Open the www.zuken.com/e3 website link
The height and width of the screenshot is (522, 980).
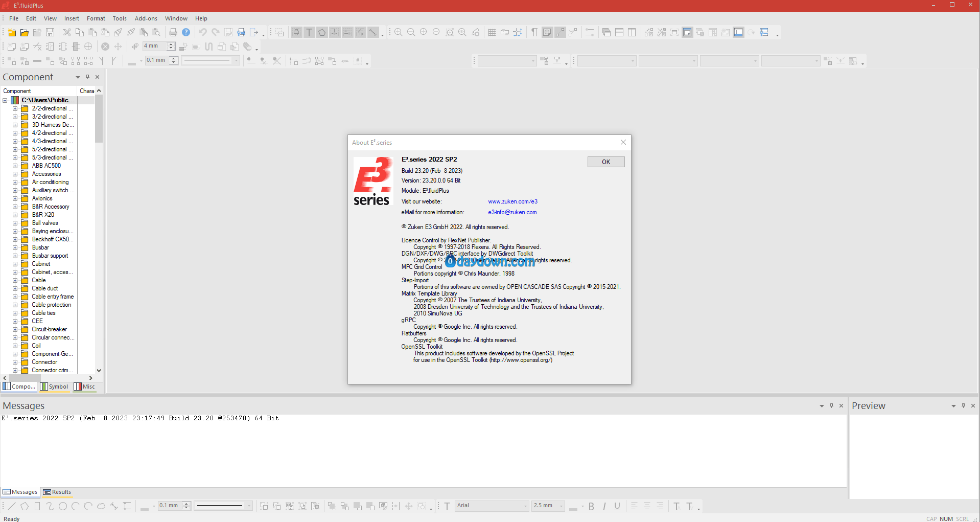(x=512, y=201)
